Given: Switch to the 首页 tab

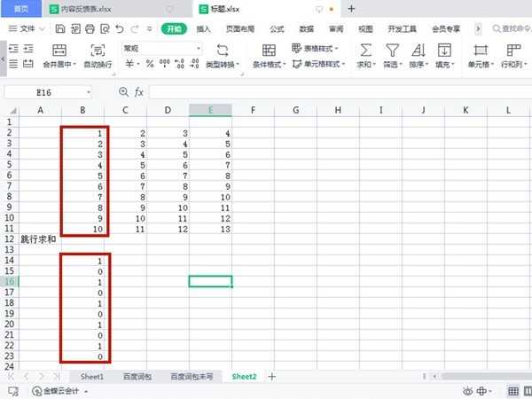Looking at the screenshot, I should [x=21, y=9].
